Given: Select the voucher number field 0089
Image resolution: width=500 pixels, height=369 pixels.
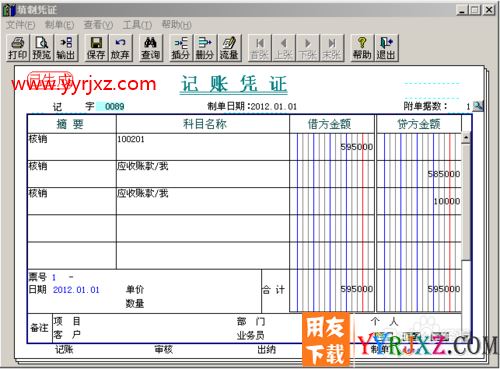Looking at the screenshot, I should click(110, 107).
